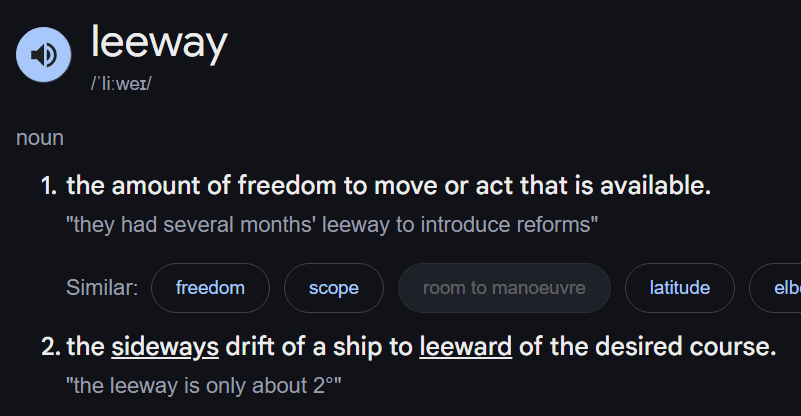Open the 'freedom' similar word chip
The width and height of the screenshot is (801, 416).
210,288
